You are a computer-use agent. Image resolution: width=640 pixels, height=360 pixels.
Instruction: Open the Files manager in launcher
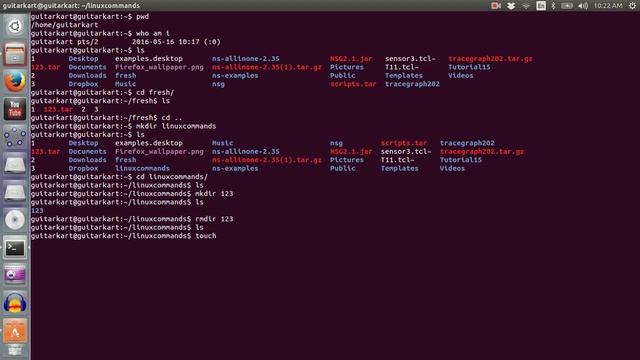coord(15,54)
